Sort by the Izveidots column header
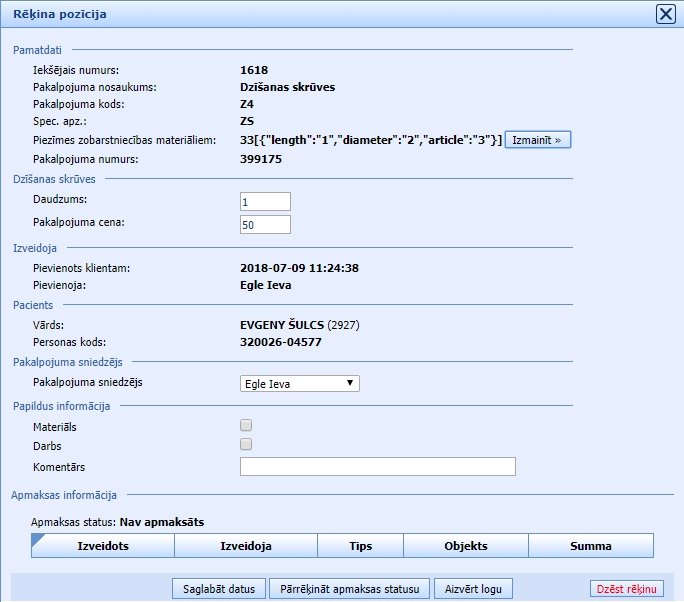Image resolution: width=684 pixels, height=602 pixels. pos(103,546)
